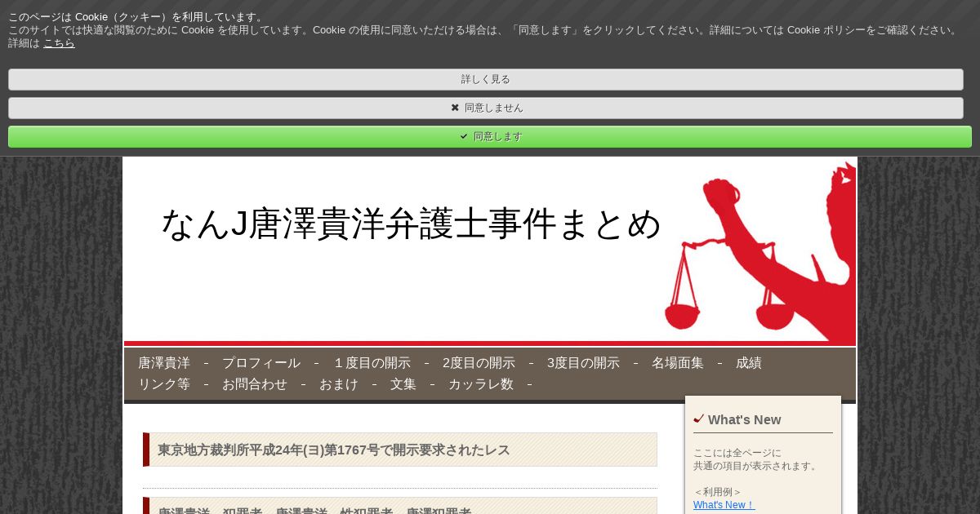Image resolution: width=980 pixels, height=514 pixels.
Task: Open the カッラレ数 menu item
Action: tap(481, 384)
